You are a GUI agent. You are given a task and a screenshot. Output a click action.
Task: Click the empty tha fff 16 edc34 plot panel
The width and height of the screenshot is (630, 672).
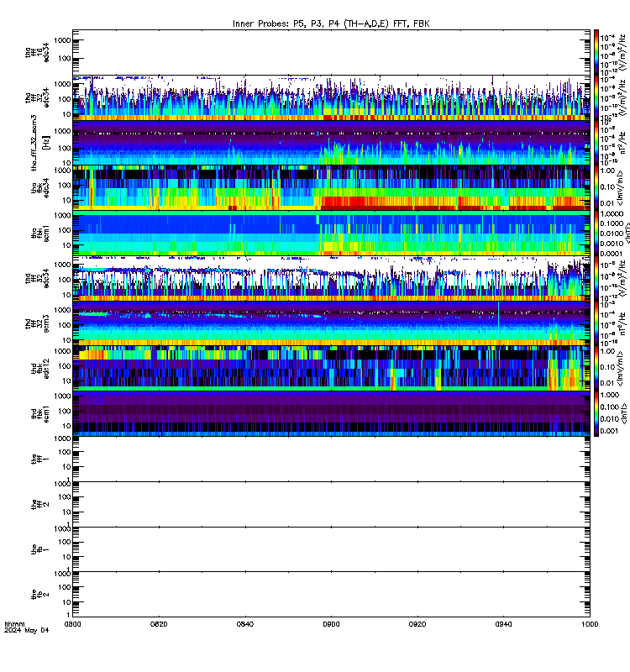[331, 52]
